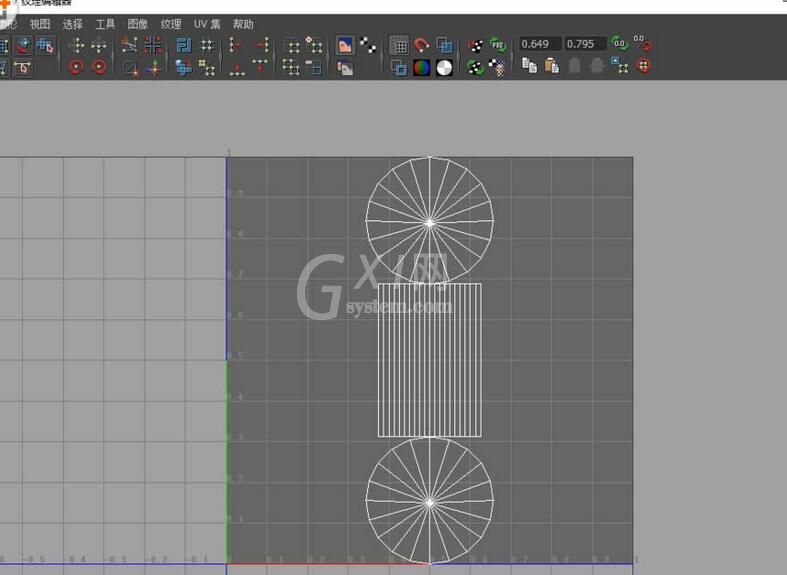Toggle UV entry field transform mode
The width and height of the screenshot is (787, 575).
(x=642, y=44)
